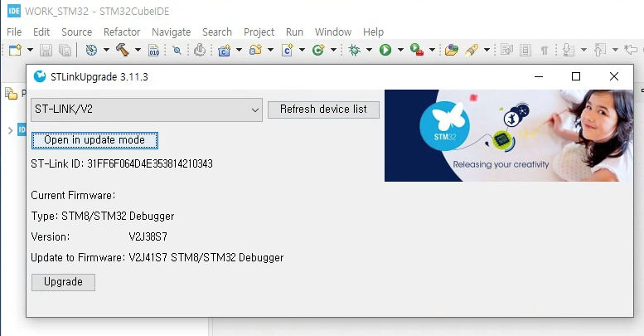644x336 pixels.
Task: Open the flashlight Search dropdown arrow
Action: click(x=487, y=50)
